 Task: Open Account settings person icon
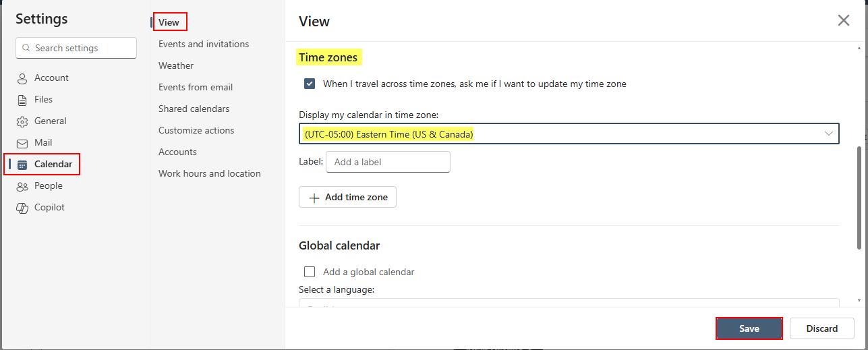coord(22,78)
